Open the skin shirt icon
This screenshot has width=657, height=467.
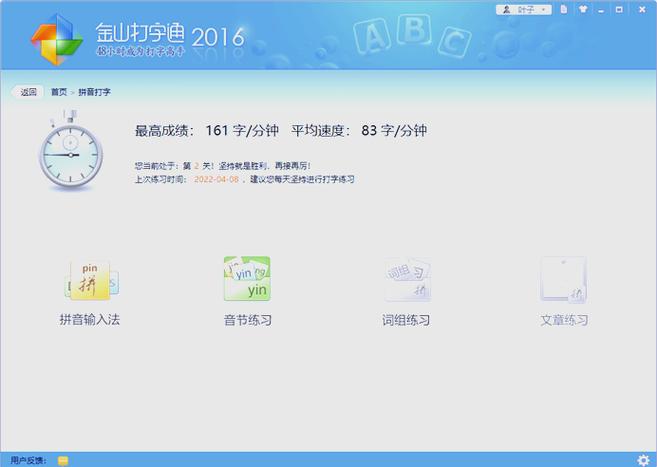click(583, 9)
